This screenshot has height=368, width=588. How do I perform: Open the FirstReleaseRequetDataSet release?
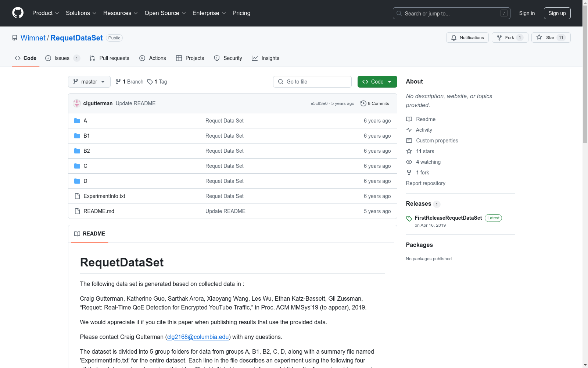coord(448,218)
